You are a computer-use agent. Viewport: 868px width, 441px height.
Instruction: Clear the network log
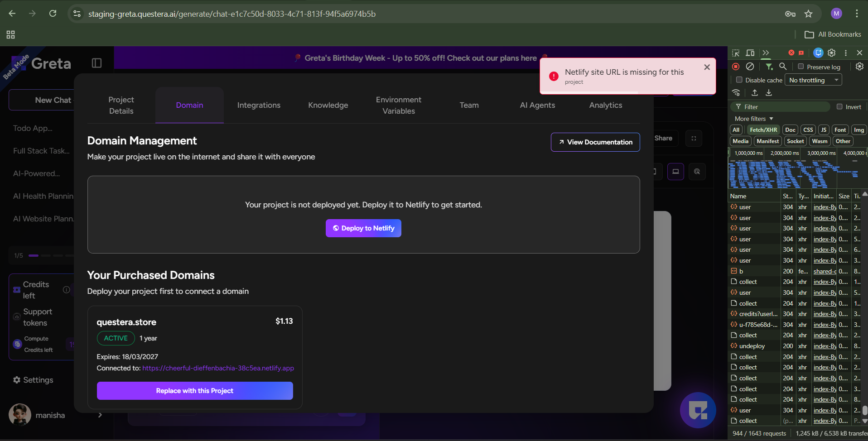click(750, 67)
